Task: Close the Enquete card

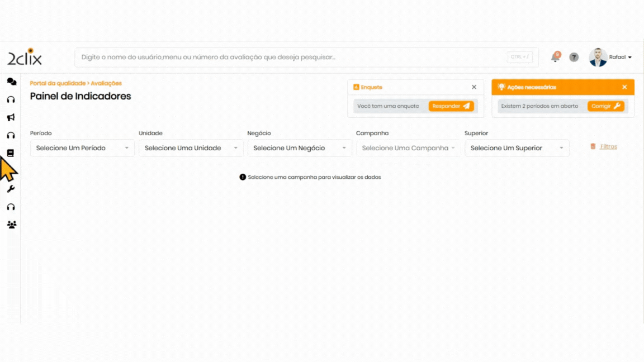Action: [474, 87]
